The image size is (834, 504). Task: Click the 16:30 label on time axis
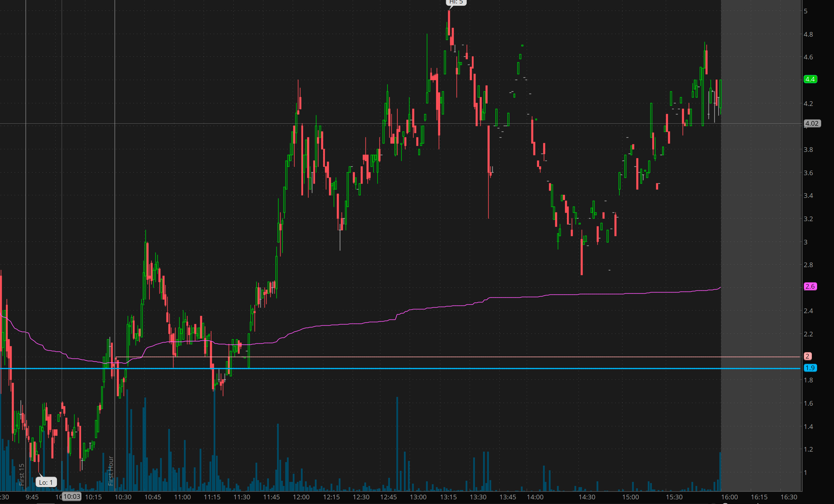click(789, 497)
